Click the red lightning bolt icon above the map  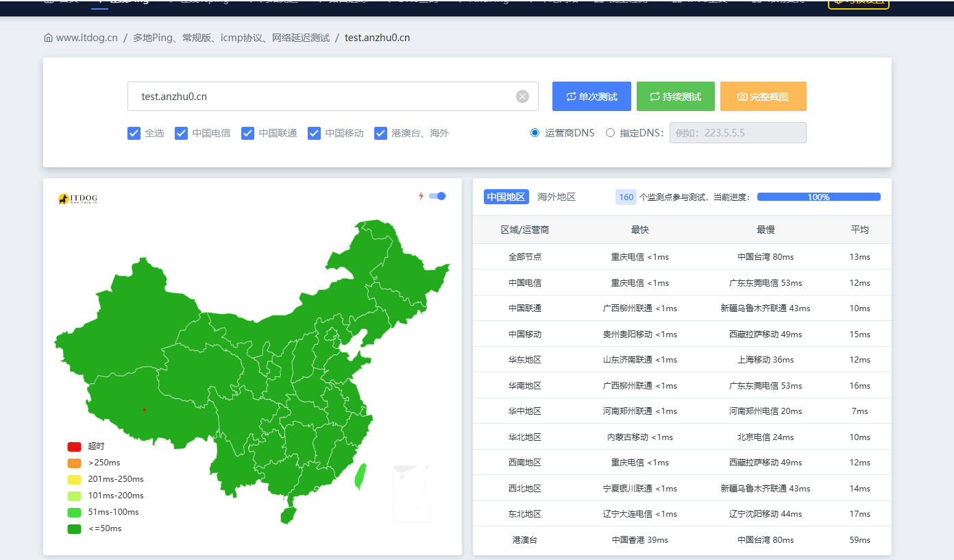[421, 196]
